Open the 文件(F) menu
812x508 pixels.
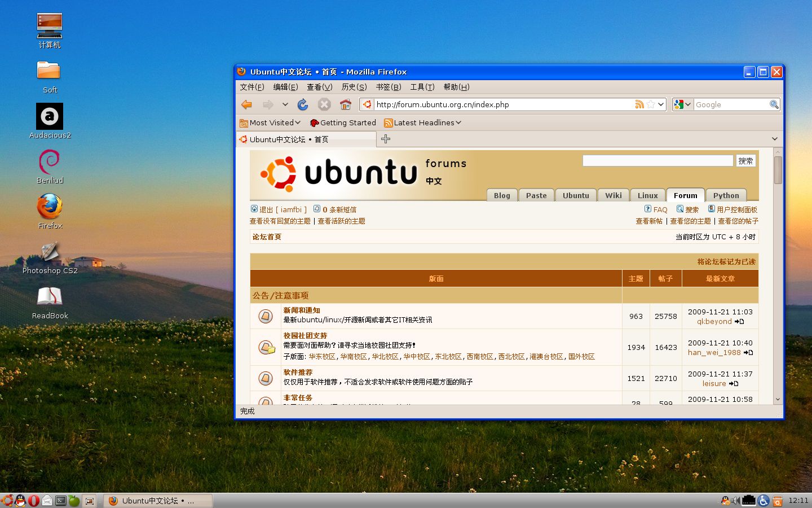point(252,87)
